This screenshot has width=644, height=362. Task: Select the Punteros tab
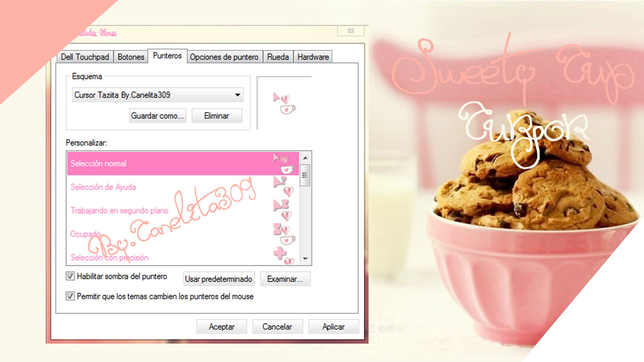coord(167,56)
